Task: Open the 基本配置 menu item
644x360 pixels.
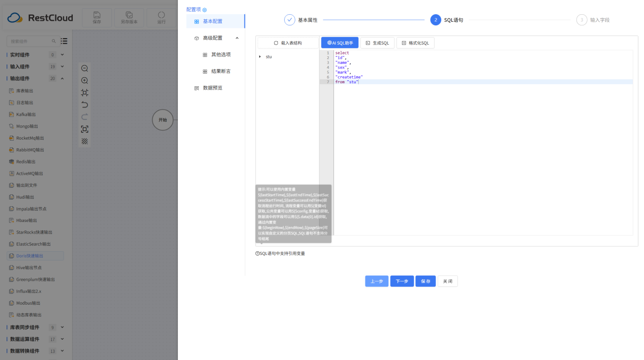Action: click(x=216, y=21)
